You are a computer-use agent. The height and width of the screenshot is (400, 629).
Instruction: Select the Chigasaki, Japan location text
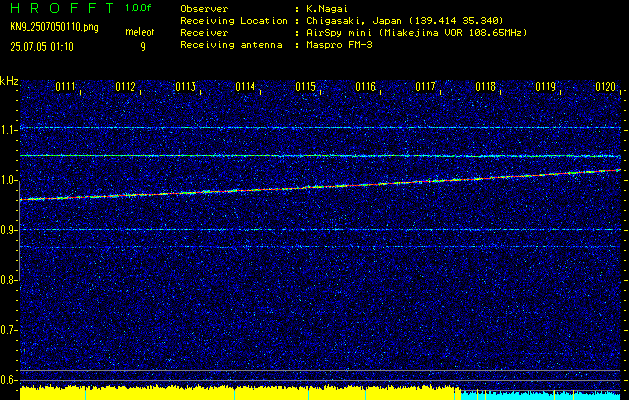click(405, 20)
